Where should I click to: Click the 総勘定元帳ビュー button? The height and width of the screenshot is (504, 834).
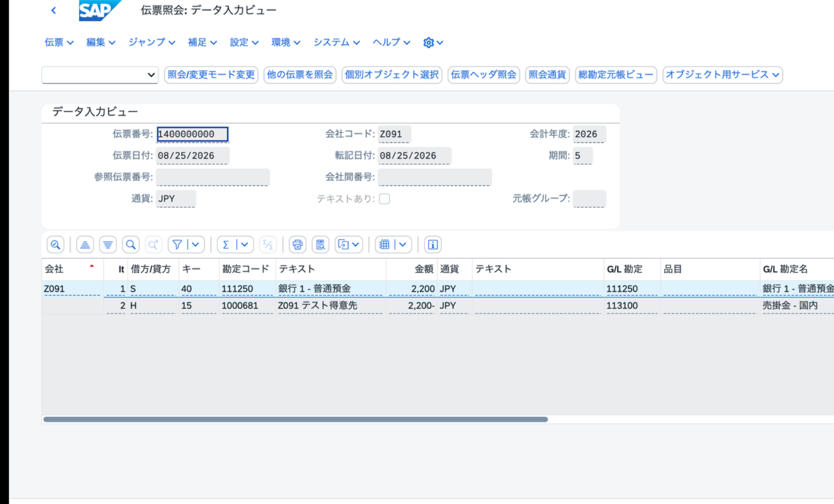coord(616,75)
